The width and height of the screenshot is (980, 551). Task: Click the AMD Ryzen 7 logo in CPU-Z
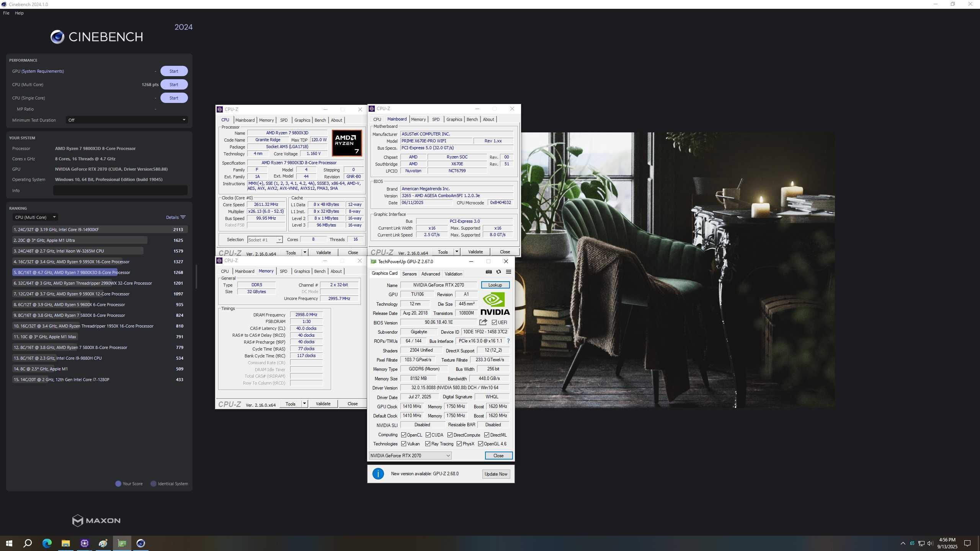coord(347,143)
